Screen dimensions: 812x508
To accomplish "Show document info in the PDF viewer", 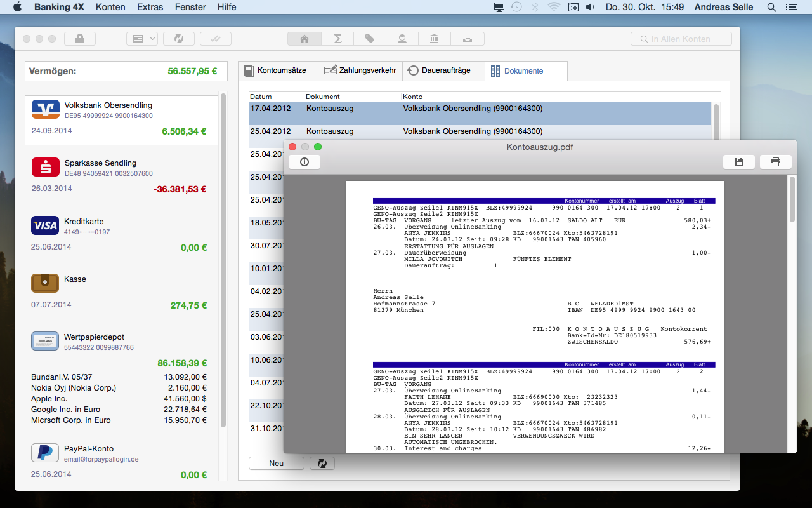I will coord(304,161).
